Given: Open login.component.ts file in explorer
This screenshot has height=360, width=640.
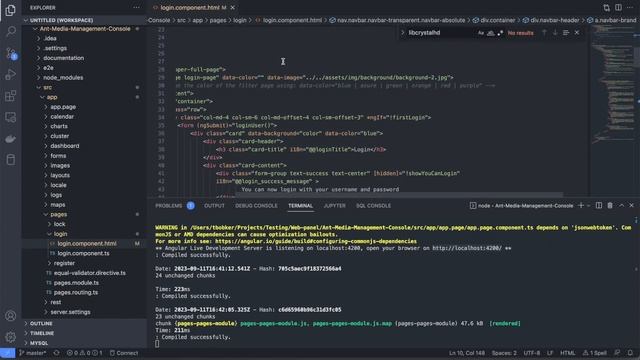Looking at the screenshot, I should point(83,253).
